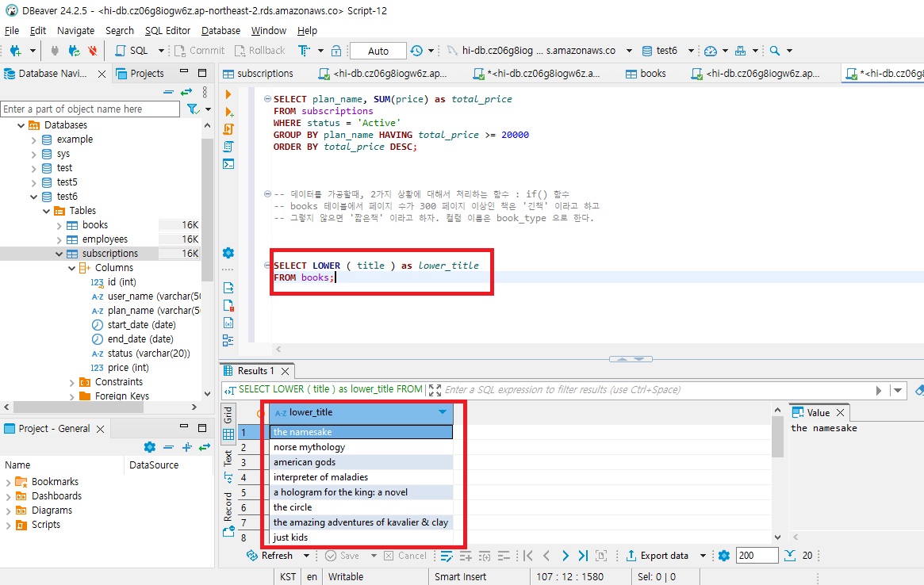
Task: Expand the example database node
Action: tap(33, 140)
